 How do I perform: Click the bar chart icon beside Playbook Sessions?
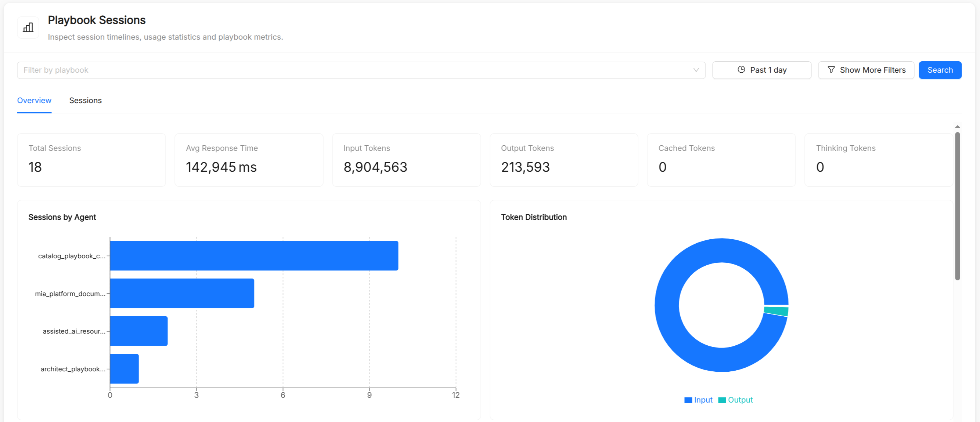[28, 28]
